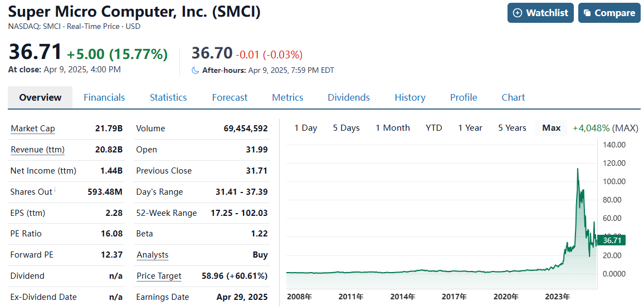Click the price peak on the chart
644x306 pixels.
point(578,169)
